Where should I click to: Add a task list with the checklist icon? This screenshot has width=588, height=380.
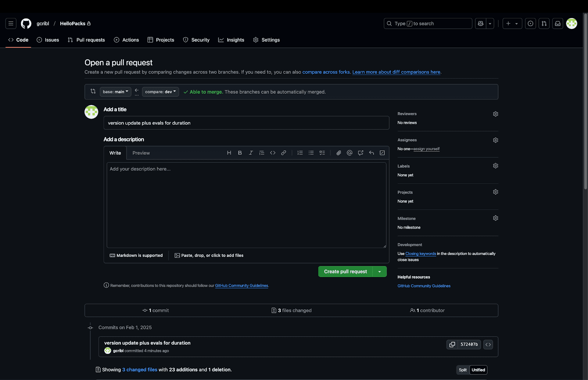tap(322, 153)
